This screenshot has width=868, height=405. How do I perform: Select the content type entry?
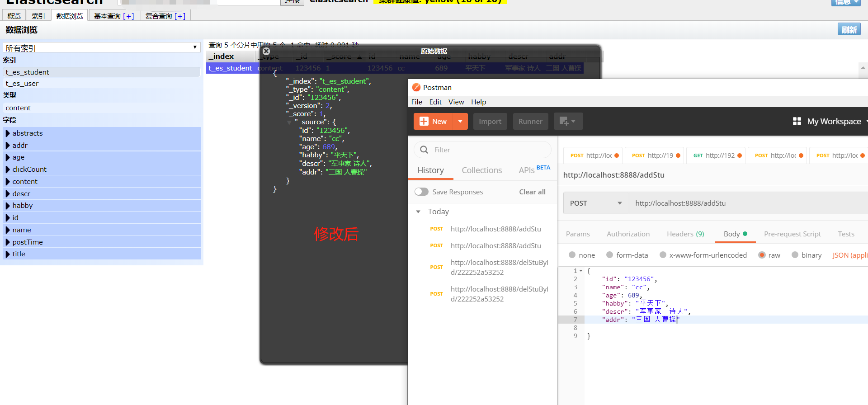coord(102,108)
